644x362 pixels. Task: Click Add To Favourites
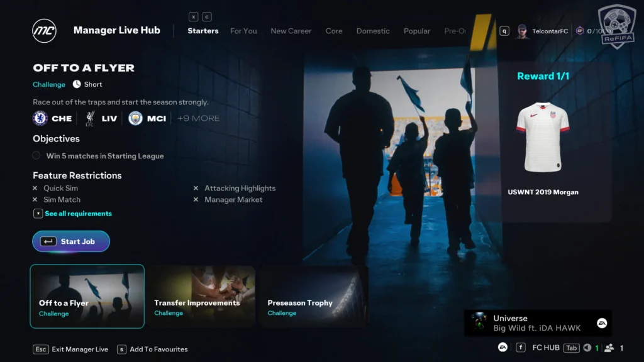point(152,349)
